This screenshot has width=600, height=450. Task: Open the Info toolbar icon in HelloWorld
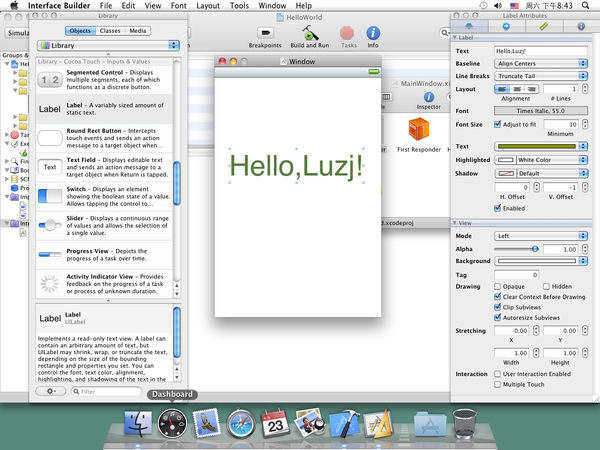pos(373,33)
